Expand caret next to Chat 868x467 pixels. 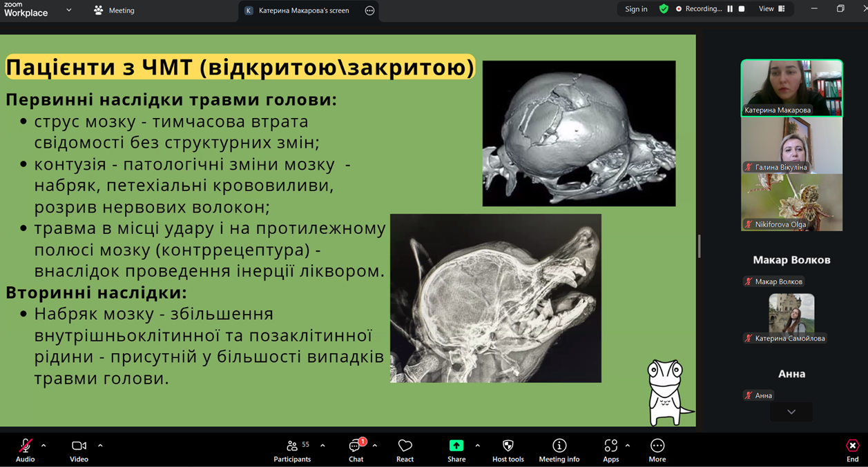374,446
